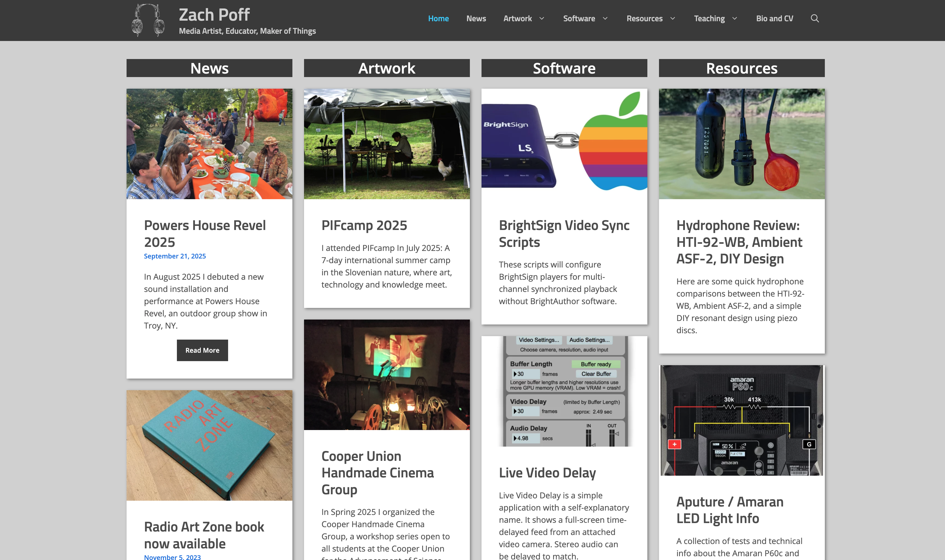
Task: Open the search icon in the navigation bar
Action: pos(815,18)
